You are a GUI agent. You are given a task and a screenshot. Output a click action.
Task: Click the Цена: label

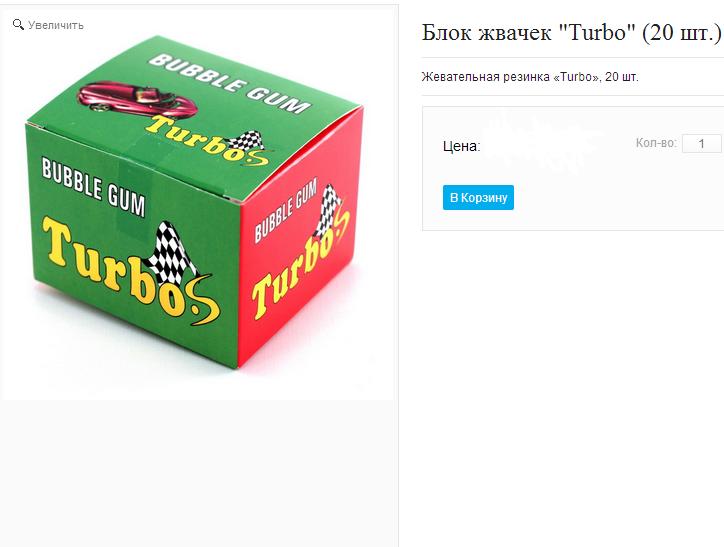coord(461,146)
